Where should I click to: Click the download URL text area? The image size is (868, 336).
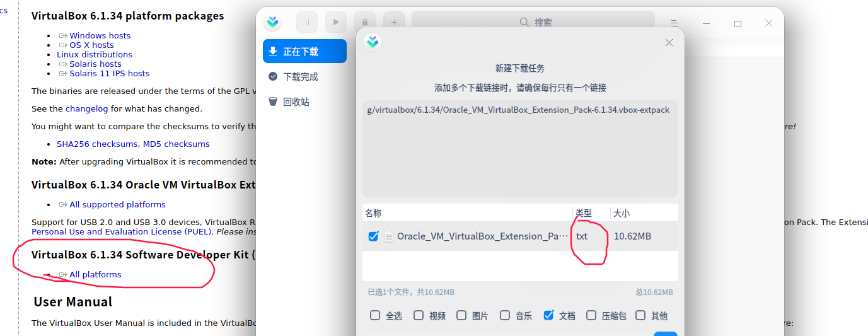click(520, 148)
